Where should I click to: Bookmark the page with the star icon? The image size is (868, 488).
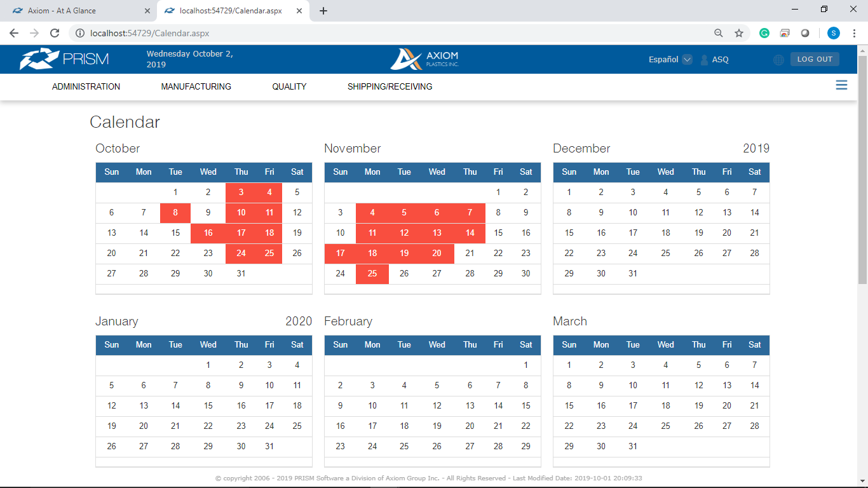pyautogui.click(x=739, y=33)
